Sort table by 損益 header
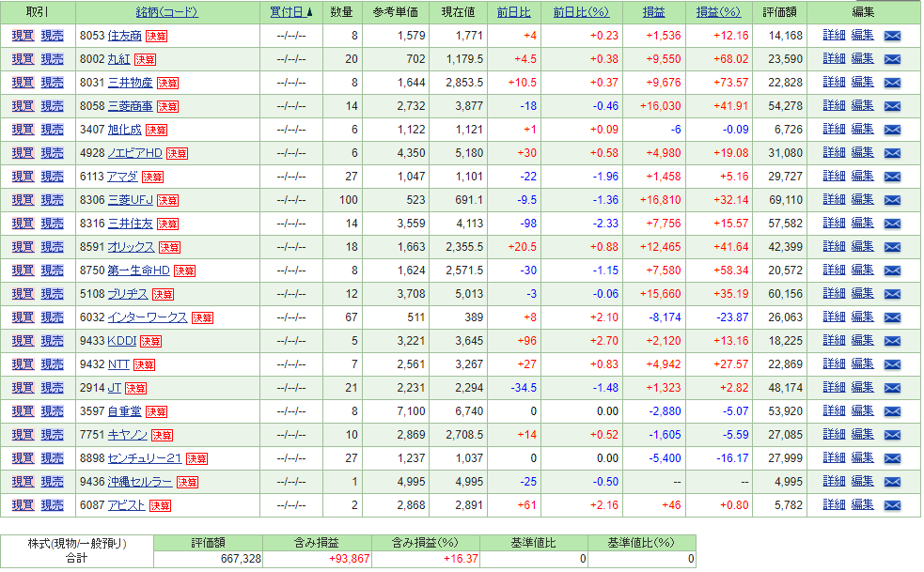 [x=653, y=12]
